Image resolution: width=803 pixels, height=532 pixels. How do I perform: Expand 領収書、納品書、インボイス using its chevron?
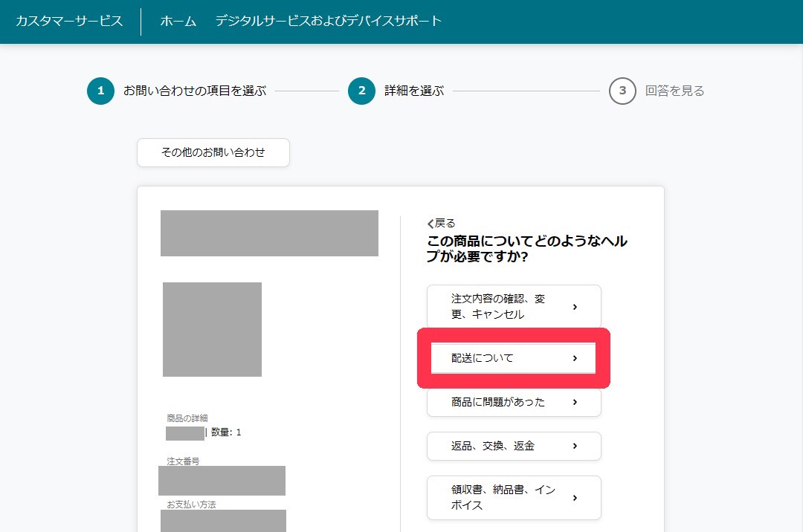575,498
